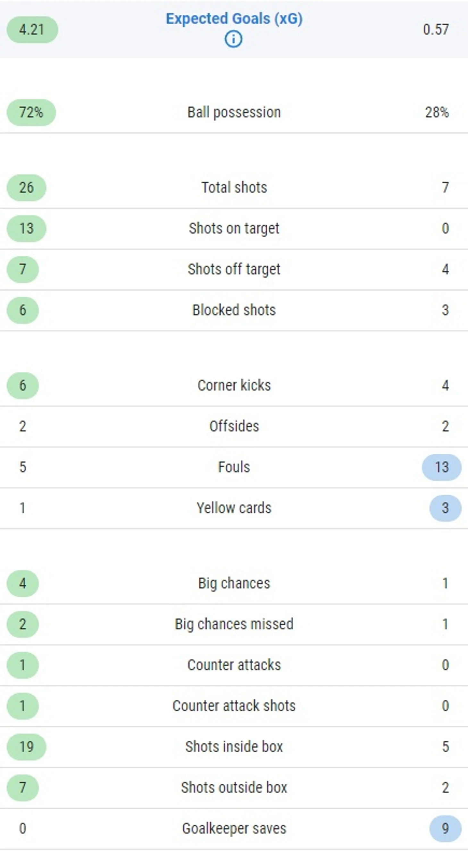Select the Big chances missed label
Viewport: 468px width, 868px height.
[234, 624]
